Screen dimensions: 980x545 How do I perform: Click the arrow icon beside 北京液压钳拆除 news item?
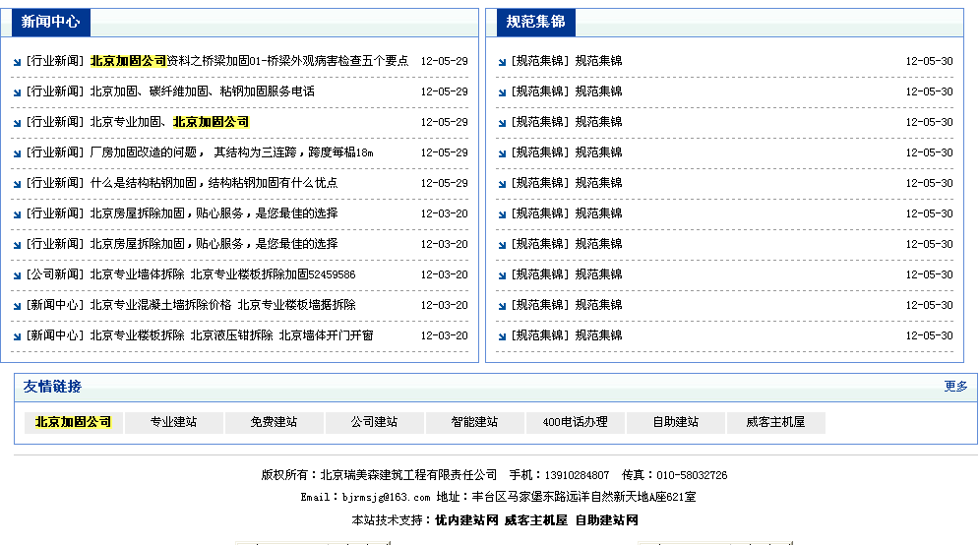pyautogui.click(x=18, y=336)
